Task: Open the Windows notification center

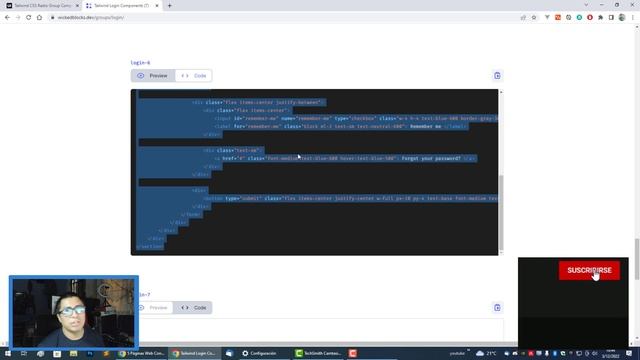Action: tap(629, 353)
